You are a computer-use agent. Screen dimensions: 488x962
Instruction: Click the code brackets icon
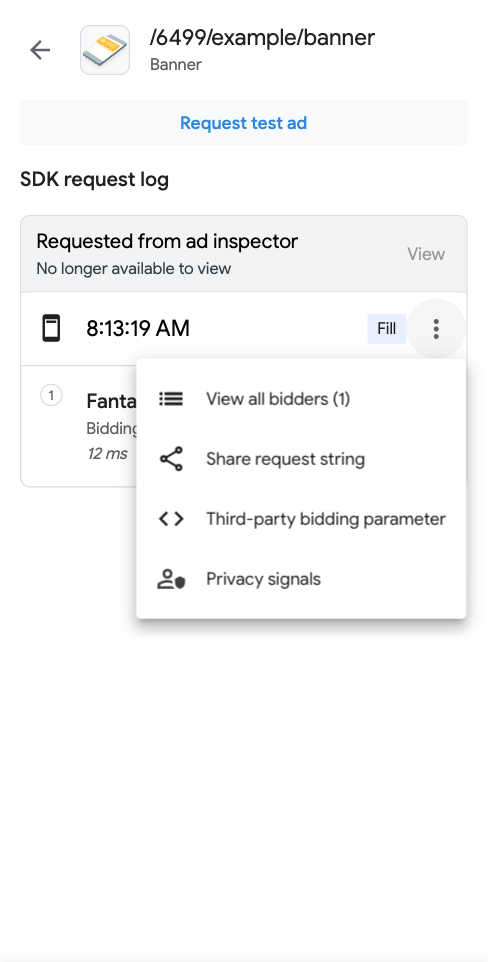171,519
